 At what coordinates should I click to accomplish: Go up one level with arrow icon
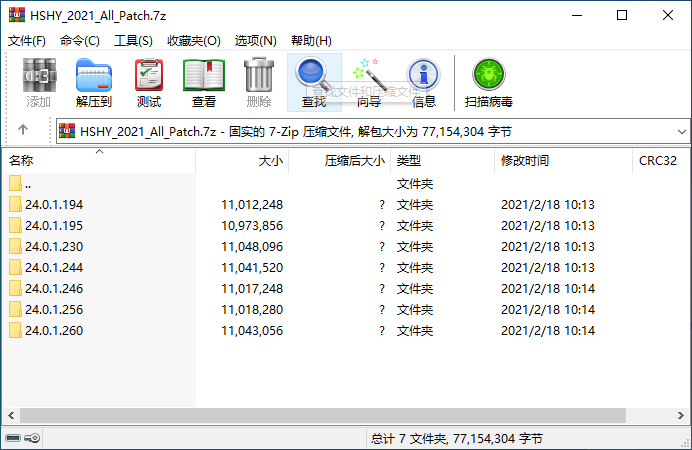point(23,130)
